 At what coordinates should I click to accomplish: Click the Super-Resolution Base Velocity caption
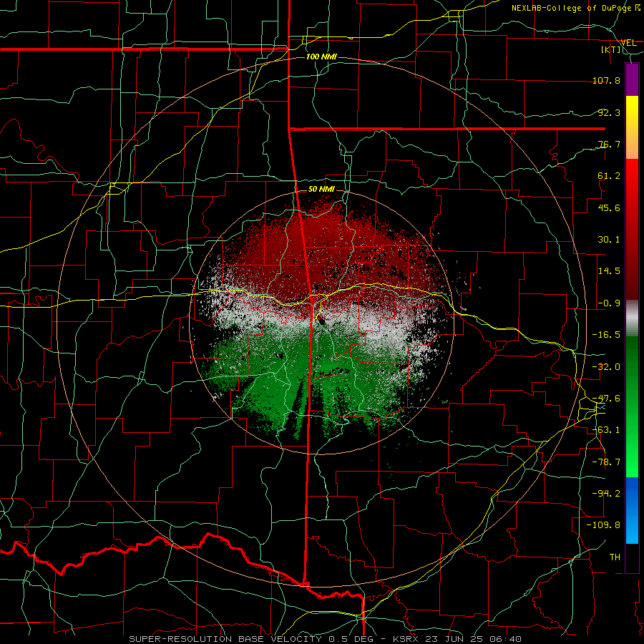point(326,639)
